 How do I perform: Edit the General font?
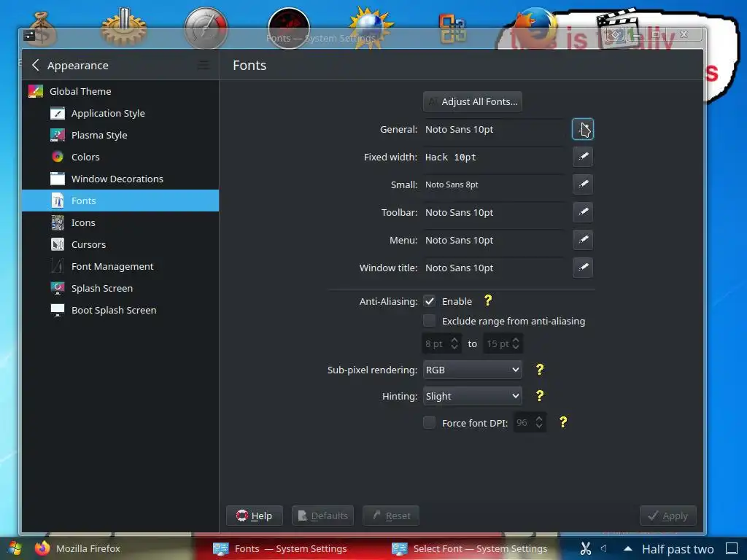[x=583, y=129]
